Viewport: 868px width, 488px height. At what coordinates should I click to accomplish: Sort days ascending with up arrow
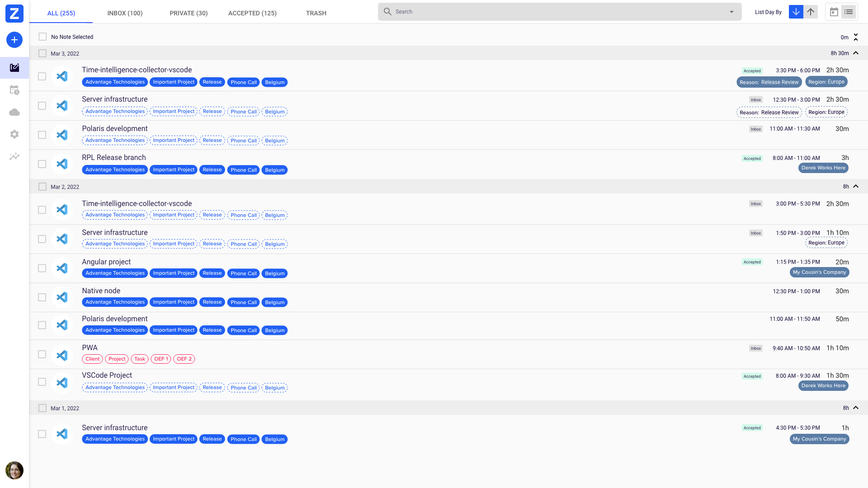(811, 12)
